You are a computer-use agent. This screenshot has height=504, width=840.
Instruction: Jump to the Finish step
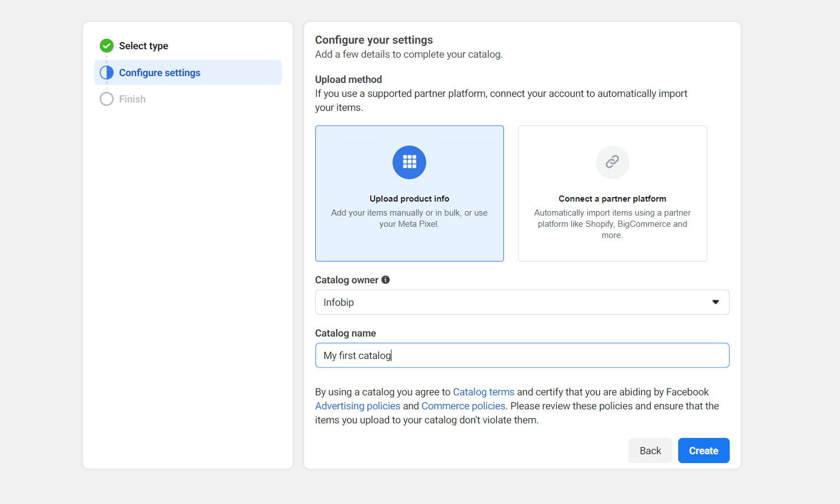132,99
